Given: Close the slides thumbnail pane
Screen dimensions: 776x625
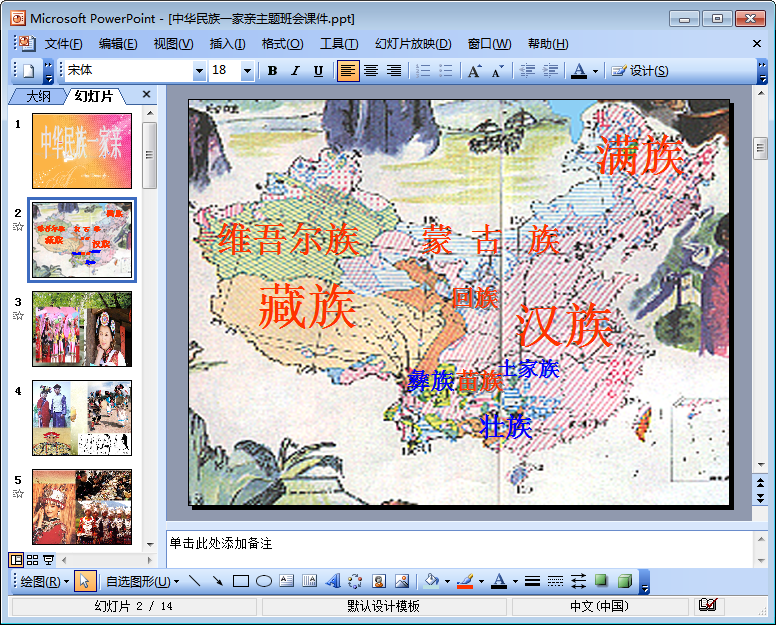Looking at the screenshot, I should (x=146, y=94).
